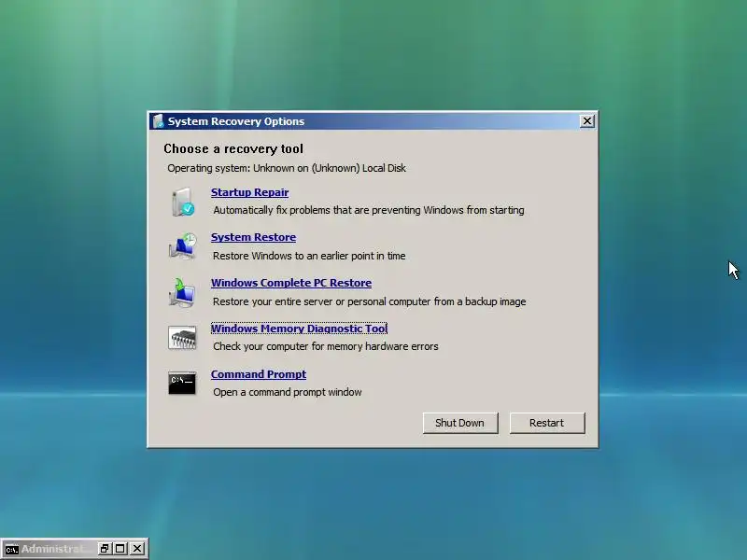The image size is (747, 560).
Task: Open Windows Complete PC Restore link
Action: [291, 283]
